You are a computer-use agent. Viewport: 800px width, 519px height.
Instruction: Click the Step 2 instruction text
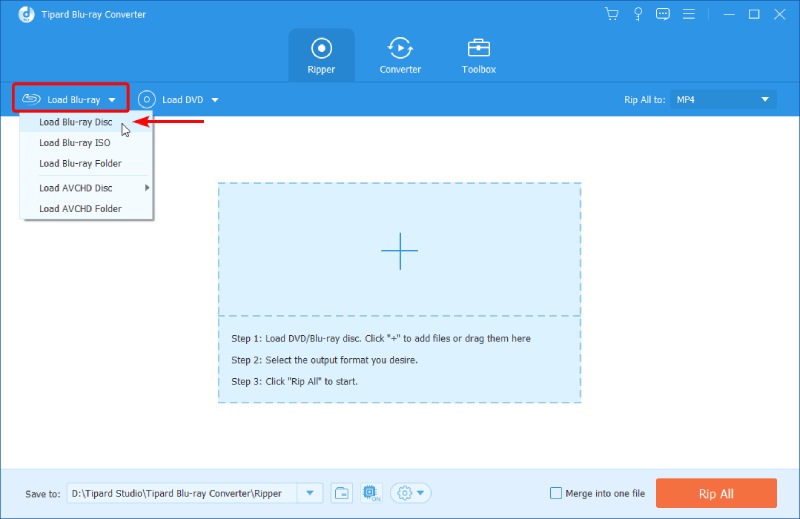(x=324, y=360)
